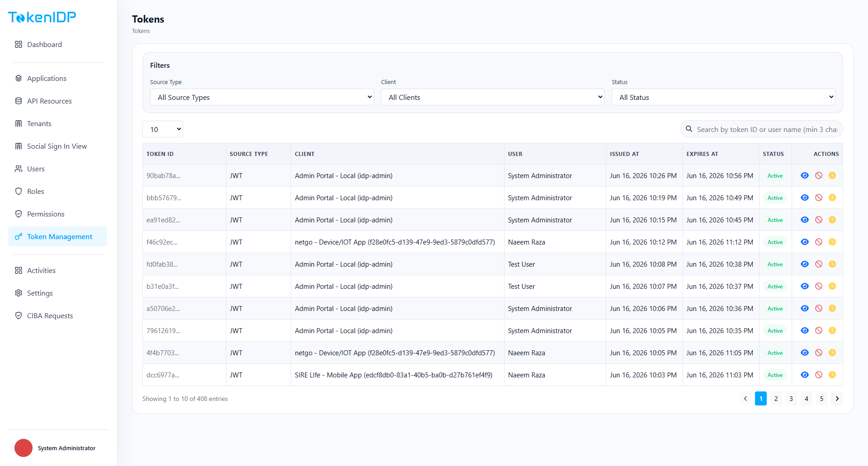This screenshot has height=466, width=868.
Task: Click the clock icon for token dcc6977a
Action: [x=832, y=375]
